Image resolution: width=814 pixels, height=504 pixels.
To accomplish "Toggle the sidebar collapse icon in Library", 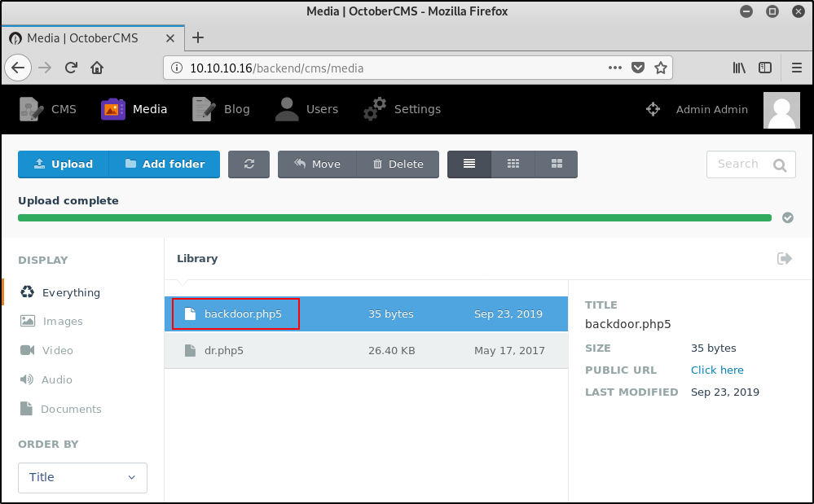I will pos(785,259).
